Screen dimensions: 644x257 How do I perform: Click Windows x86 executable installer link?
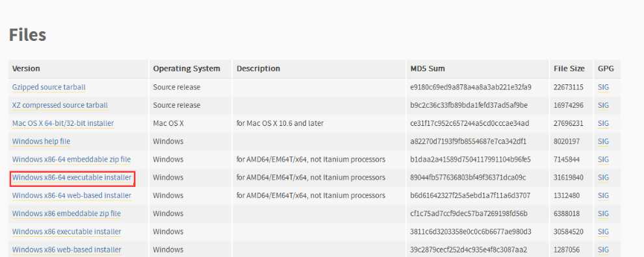click(66, 232)
